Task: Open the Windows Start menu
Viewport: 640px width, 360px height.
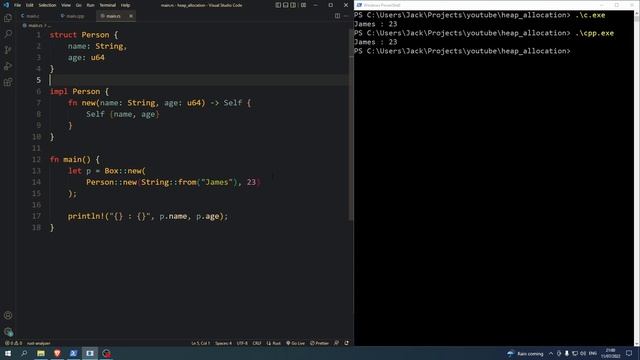Action: tap(8, 353)
